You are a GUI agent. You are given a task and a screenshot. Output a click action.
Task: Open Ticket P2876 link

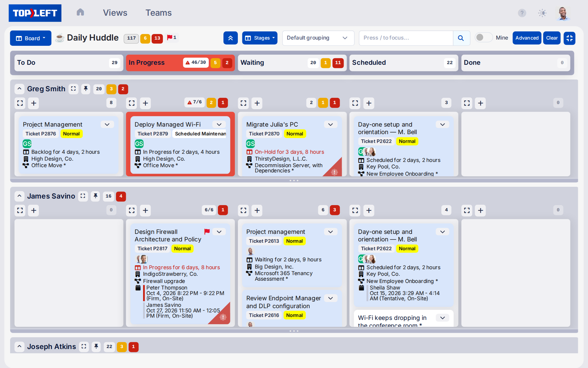pos(41,134)
